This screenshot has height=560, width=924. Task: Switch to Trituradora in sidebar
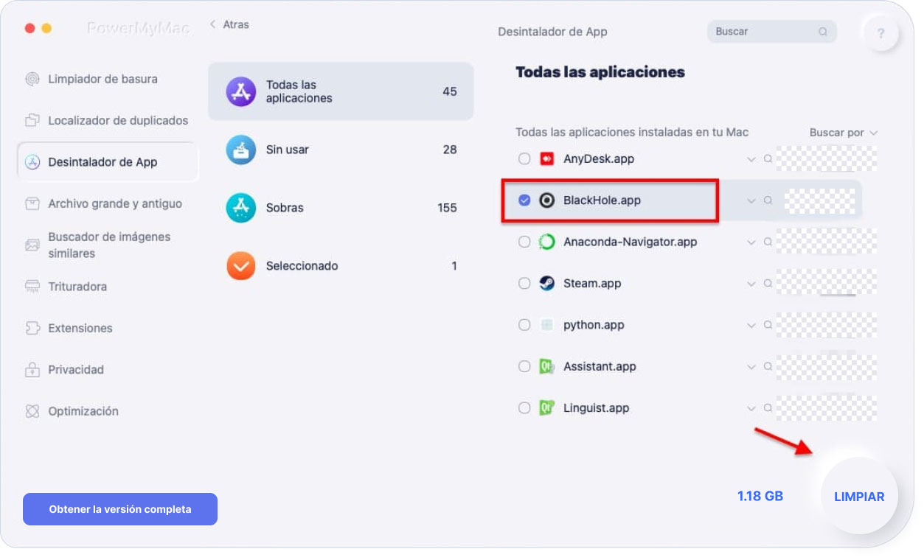107,287
